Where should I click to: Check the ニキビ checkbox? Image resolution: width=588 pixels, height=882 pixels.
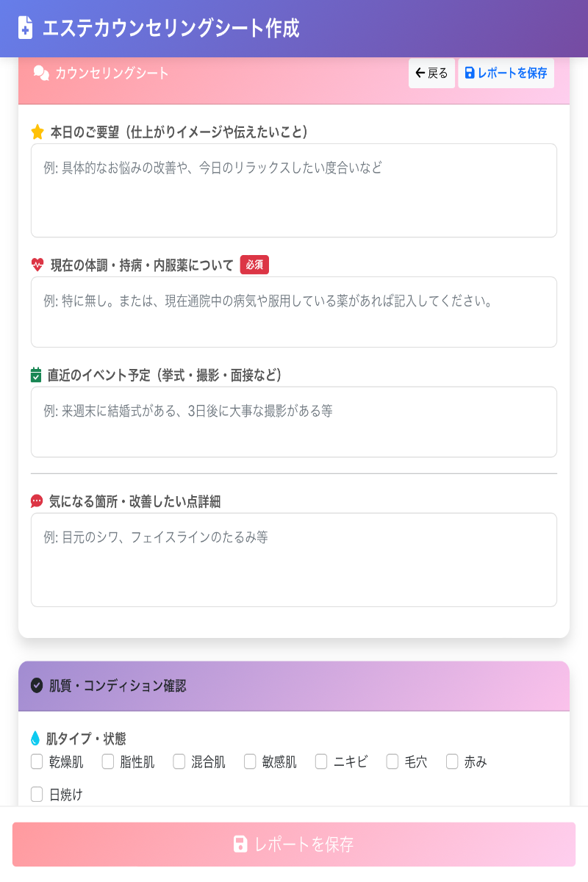[x=320, y=762]
